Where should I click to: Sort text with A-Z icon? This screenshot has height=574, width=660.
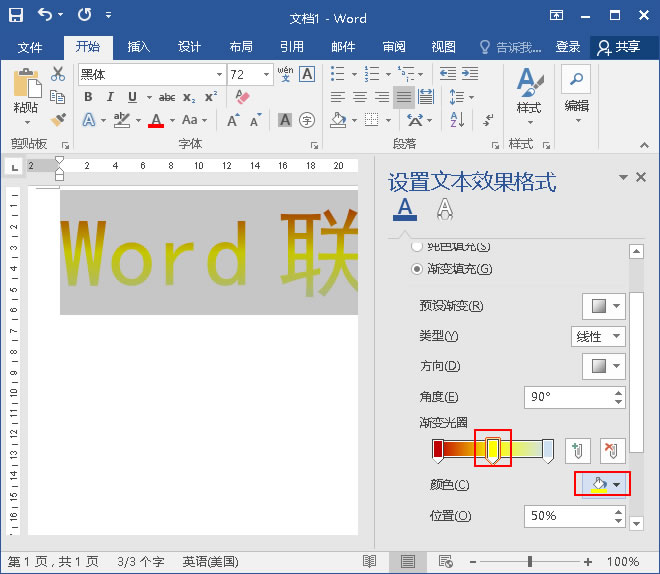coord(457,120)
